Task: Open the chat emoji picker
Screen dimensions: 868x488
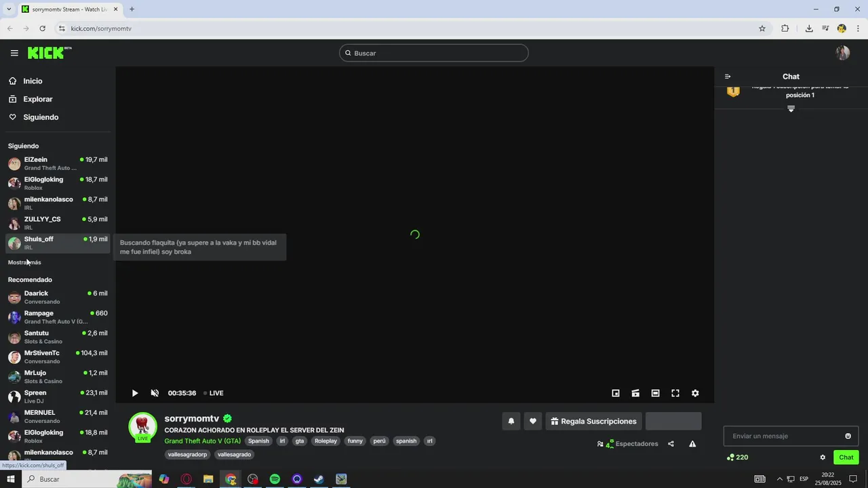Action: 848,436
